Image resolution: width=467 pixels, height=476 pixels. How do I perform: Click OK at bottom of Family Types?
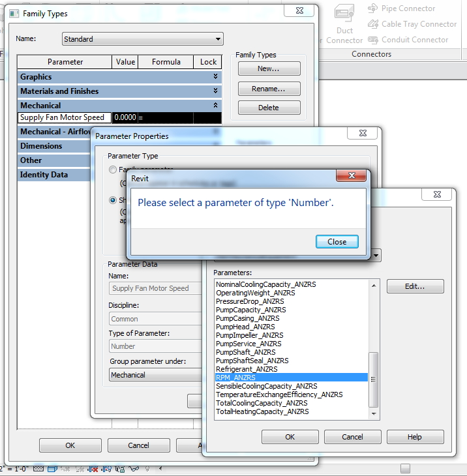pyautogui.click(x=70, y=445)
